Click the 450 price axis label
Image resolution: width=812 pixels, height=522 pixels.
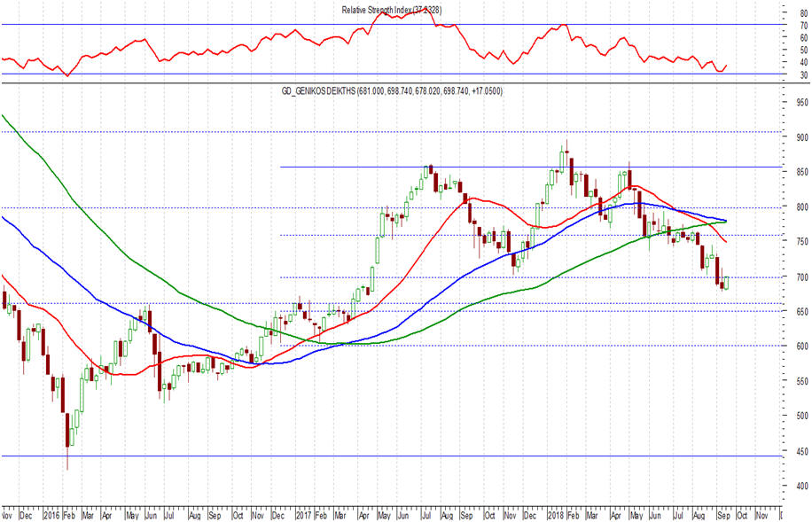point(802,450)
